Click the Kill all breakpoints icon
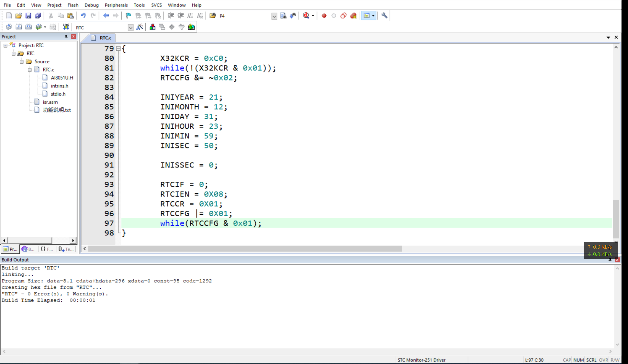Image resolution: width=628 pixels, height=364 pixels. (353, 16)
